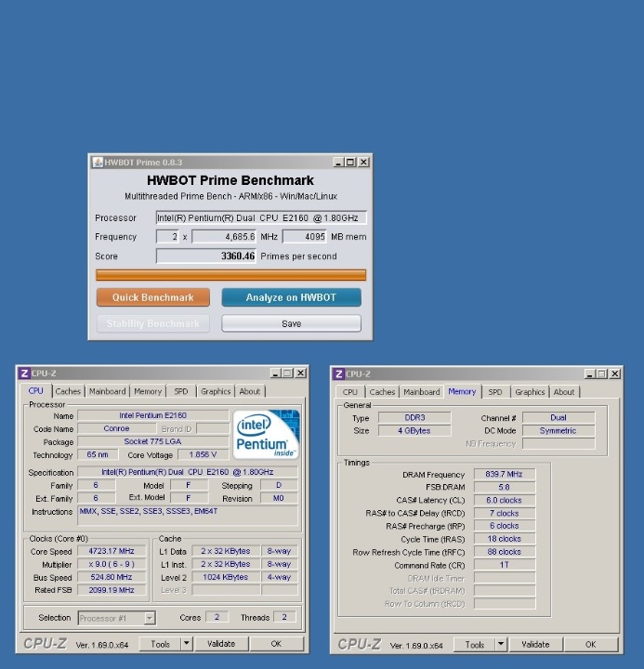Image resolution: width=644 pixels, height=669 pixels.
Task: Click Level 2 cache value 1024 KBytes
Action: tap(225, 577)
